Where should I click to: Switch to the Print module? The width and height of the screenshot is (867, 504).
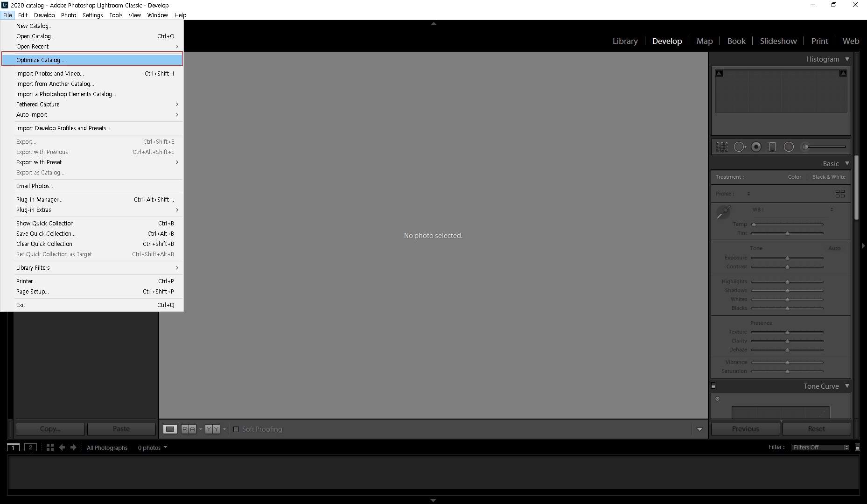[x=819, y=41]
